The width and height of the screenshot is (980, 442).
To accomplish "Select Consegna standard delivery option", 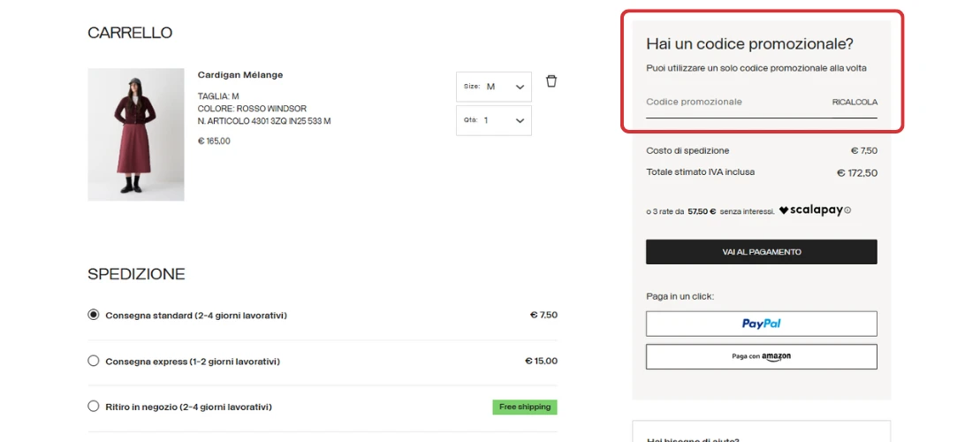I will 94,315.
